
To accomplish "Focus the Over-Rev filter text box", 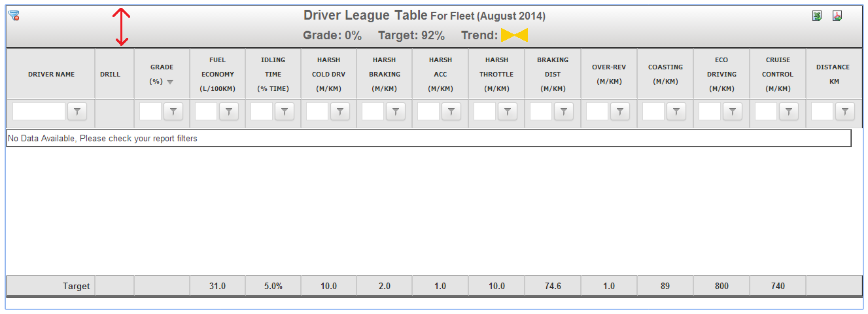I will click(597, 112).
